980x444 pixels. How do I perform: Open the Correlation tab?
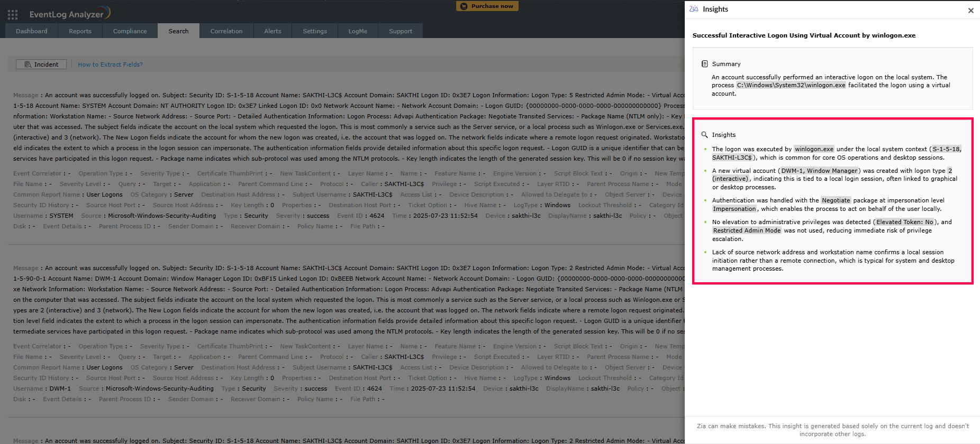point(226,31)
